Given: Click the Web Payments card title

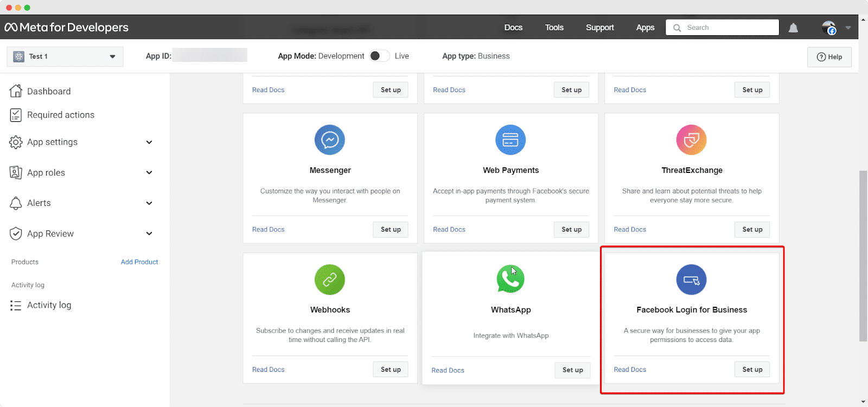Looking at the screenshot, I should click(510, 170).
